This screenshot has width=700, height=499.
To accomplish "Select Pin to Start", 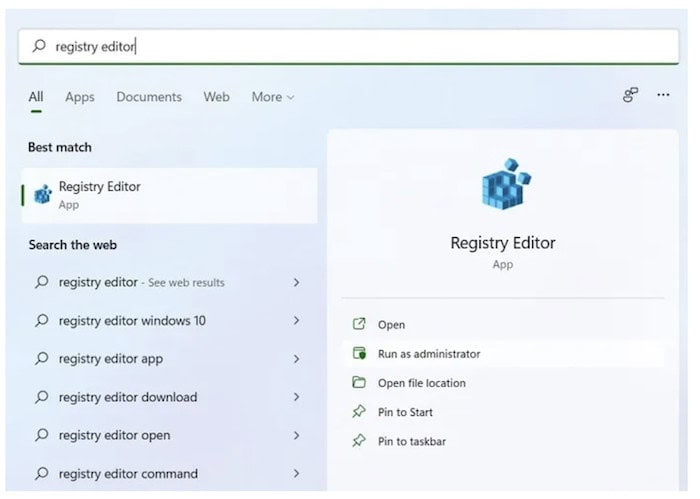I will tap(503, 412).
